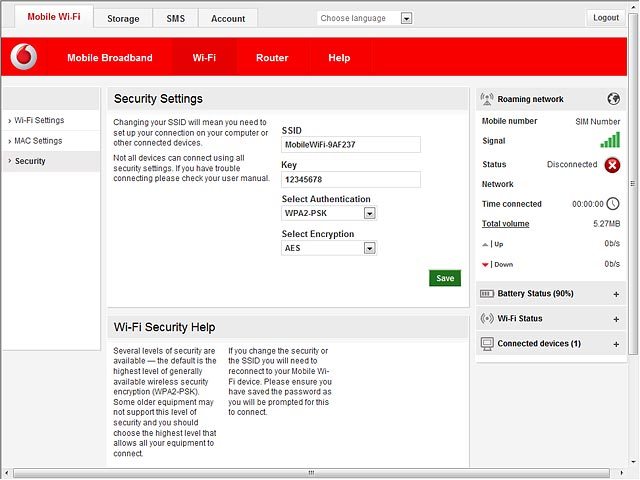Image resolution: width=640 pixels, height=480 pixels.
Task: Open the Choose language dropdown
Action: pyautogui.click(x=406, y=18)
